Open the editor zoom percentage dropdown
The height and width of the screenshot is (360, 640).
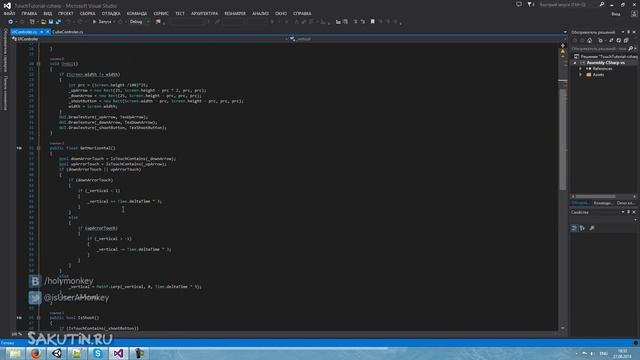pos(17,334)
